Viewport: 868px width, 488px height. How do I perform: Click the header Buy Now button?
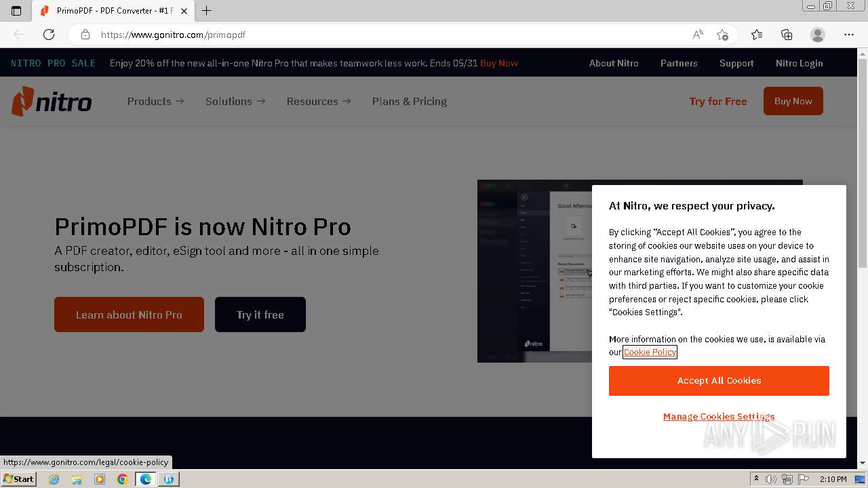tap(793, 101)
